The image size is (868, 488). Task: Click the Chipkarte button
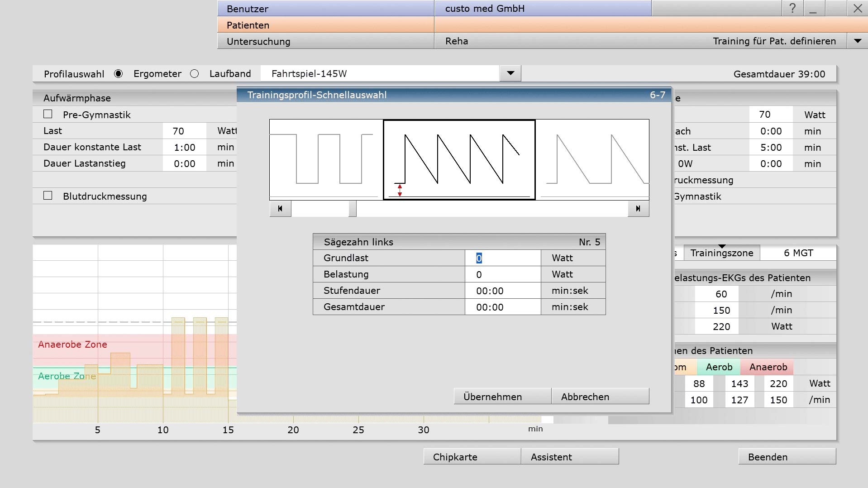point(472,457)
